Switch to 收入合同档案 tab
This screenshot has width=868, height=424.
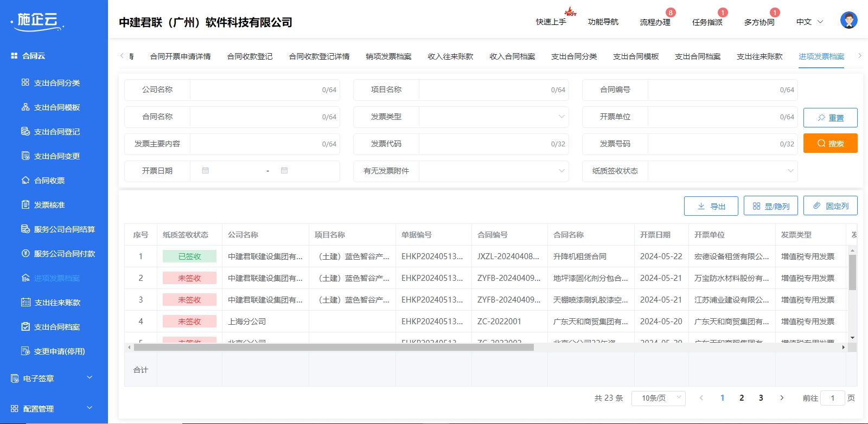tap(513, 56)
